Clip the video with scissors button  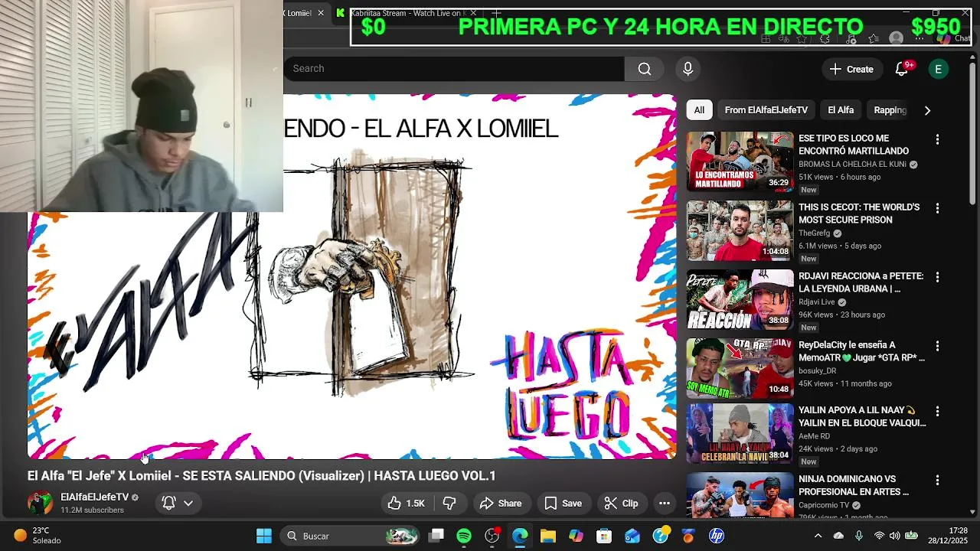[x=621, y=503]
